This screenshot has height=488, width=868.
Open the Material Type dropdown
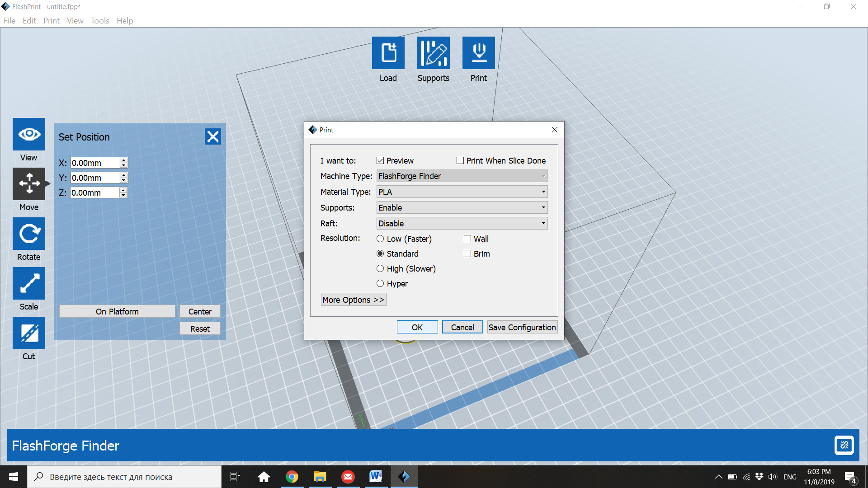462,192
